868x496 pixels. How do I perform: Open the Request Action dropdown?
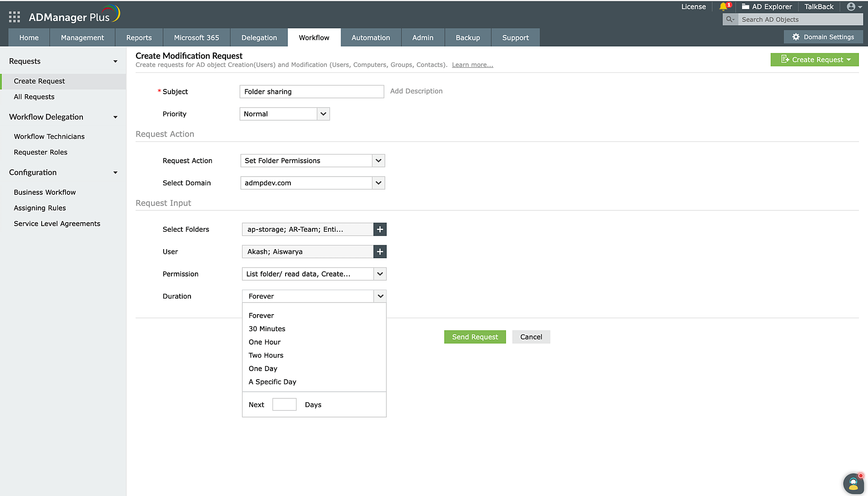378,161
